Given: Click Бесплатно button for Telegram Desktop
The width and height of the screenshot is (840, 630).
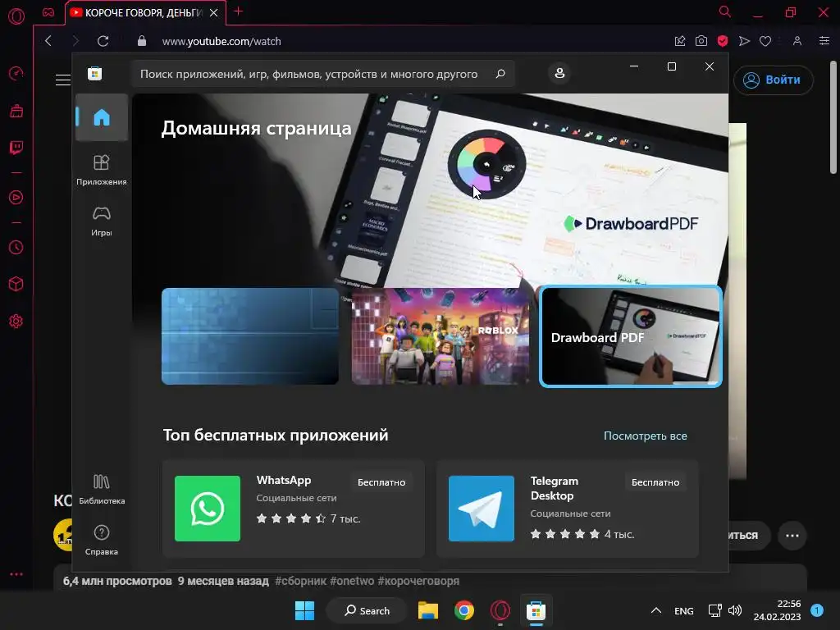Looking at the screenshot, I should click(655, 482).
